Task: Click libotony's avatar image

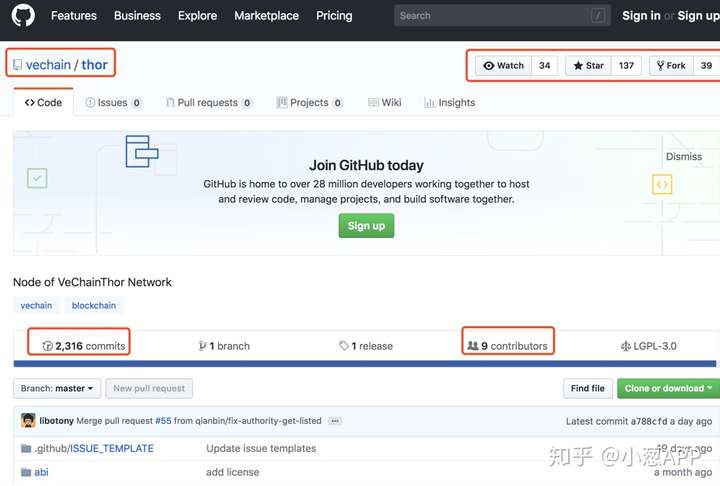Action: (x=28, y=420)
